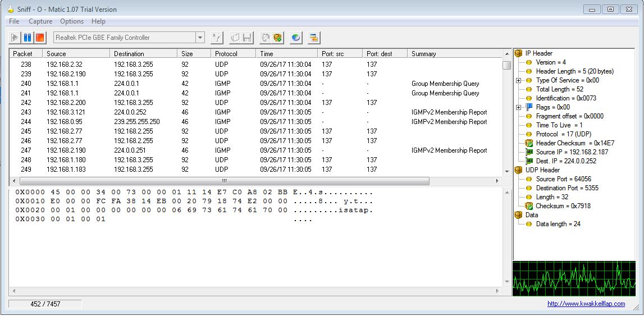Image resolution: width=644 pixels, height=316 pixels.
Task: Click the packet list horizontal scrollbar thumb
Action: point(225,181)
